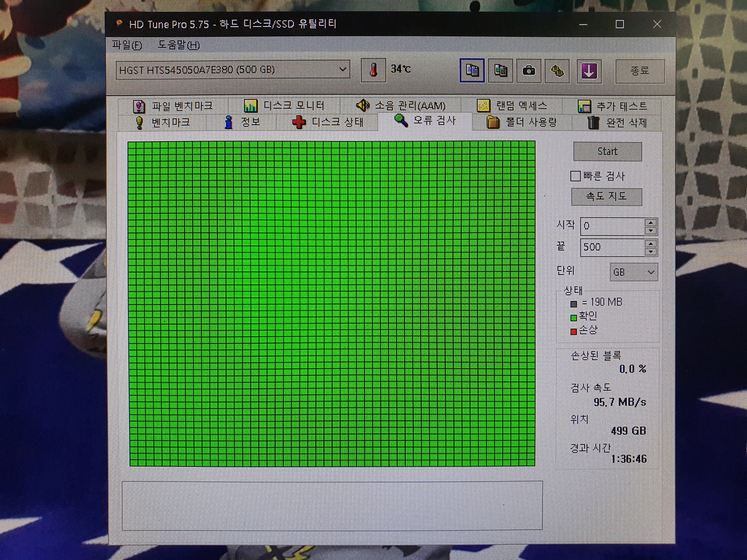This screenshot has height=560, width=747.
Task: Maximize the HD Tune Pro window
Action: [x=620, y=24]
